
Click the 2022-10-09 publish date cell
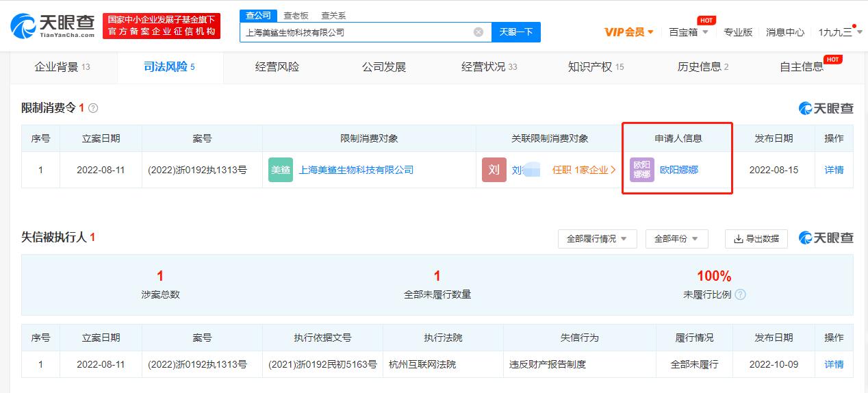774,364
